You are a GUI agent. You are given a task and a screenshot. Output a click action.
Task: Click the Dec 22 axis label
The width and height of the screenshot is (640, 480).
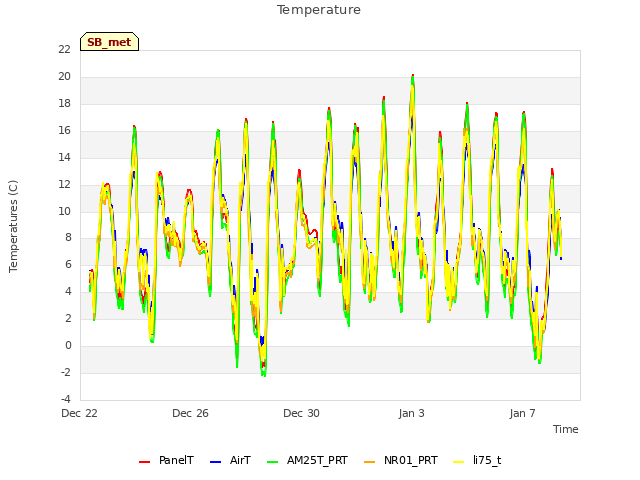[x=79, y=413]
